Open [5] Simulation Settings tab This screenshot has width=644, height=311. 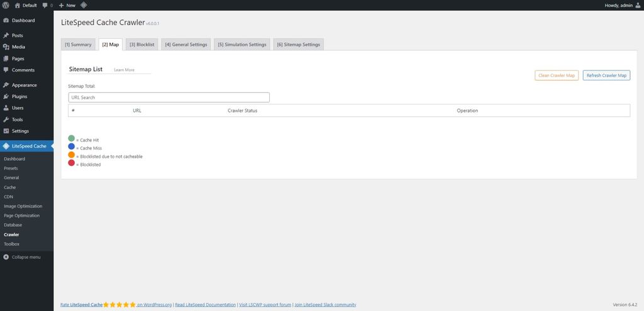[x=242, y=45]
